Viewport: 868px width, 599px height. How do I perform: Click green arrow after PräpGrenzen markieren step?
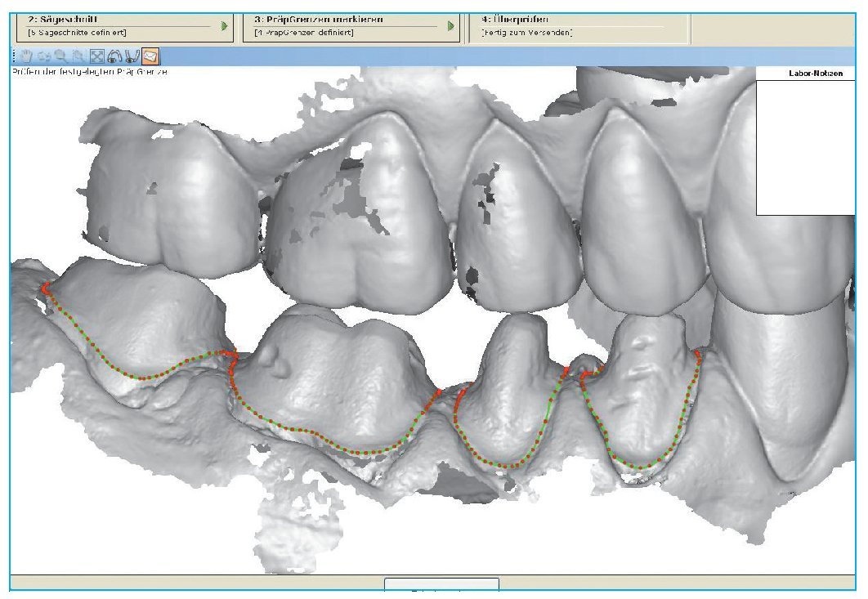pyautogui.click(x=450, y=25)
